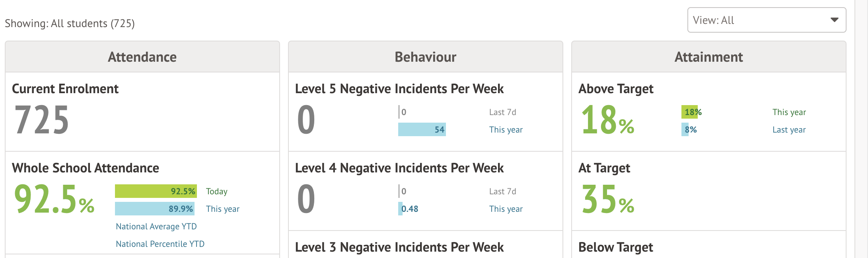Viewport: 868px width, 258px height.
Task: Open National Average YTD link
Action: [156, 227]
